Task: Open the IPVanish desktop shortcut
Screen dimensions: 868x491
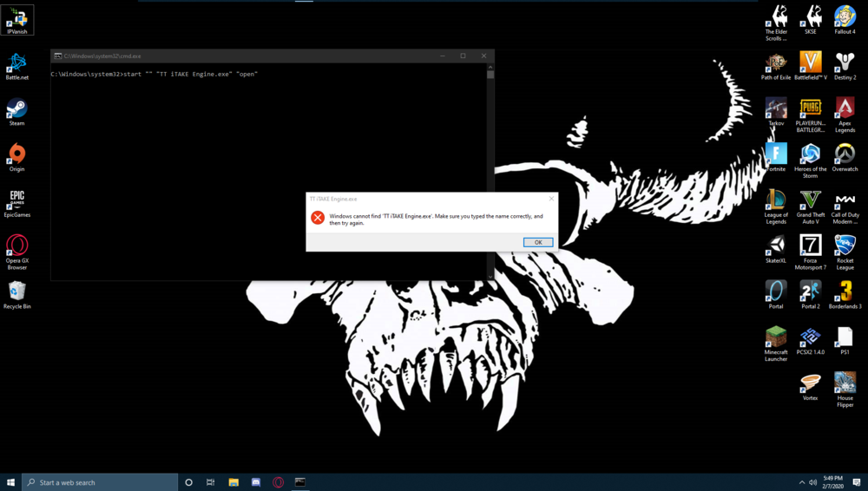Action: pos(17,20)
